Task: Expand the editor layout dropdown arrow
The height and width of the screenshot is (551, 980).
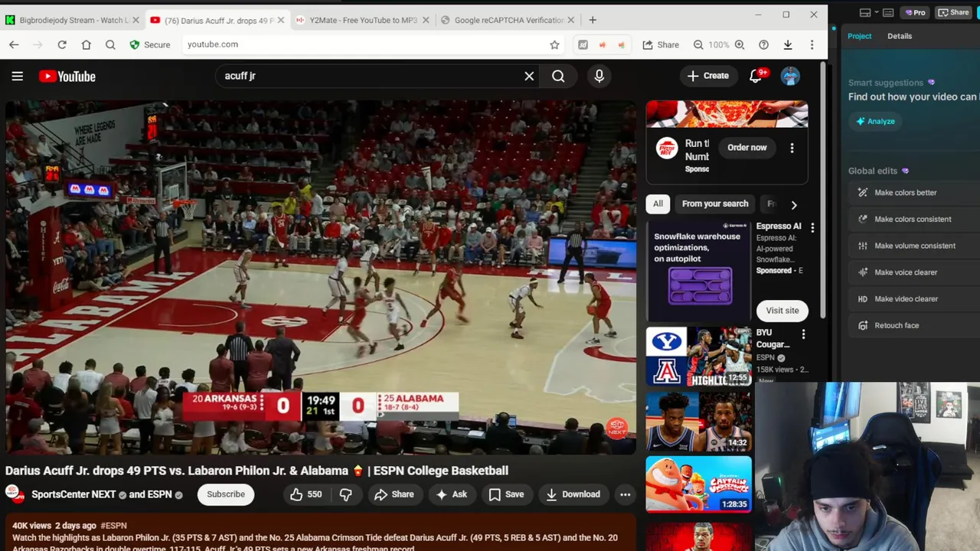Action: click(x=877, y=12)
